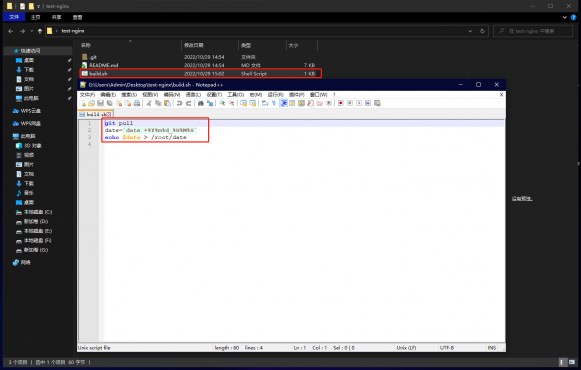Click the test-nginx search box
The width and height of the screenshot is (581, 370).
(x=533, y=31)
